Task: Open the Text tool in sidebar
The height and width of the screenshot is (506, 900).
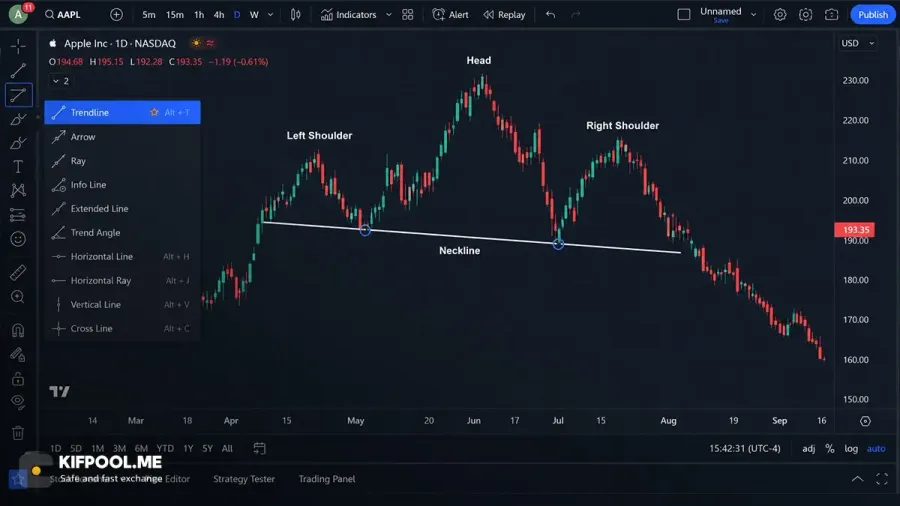Action: pos(18,166)
